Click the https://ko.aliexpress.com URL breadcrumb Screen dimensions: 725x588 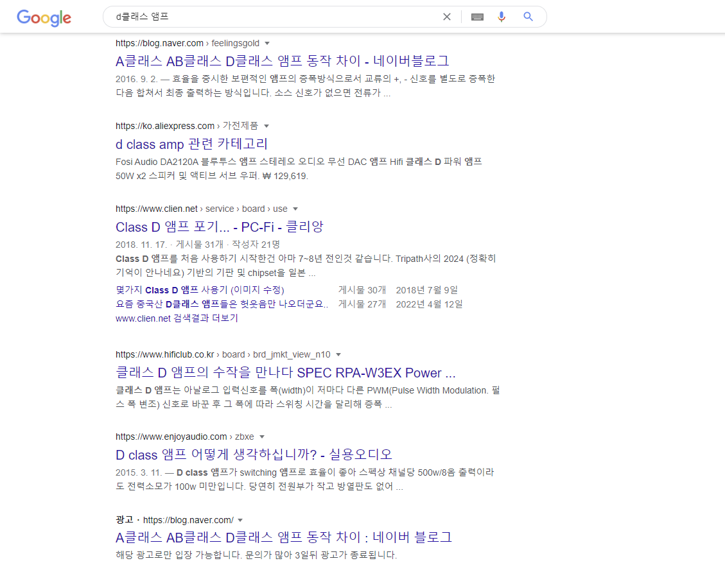click(187, 126)
